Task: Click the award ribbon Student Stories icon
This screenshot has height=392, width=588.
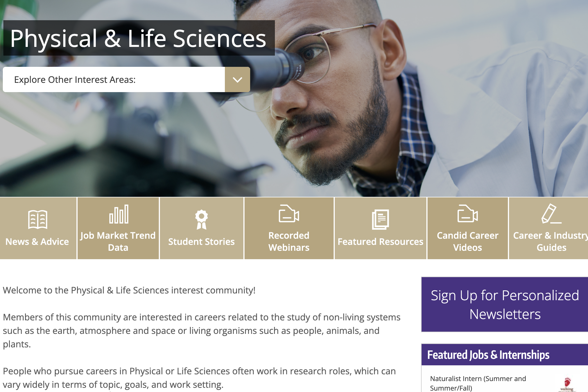Action: (x=201, y=219)
